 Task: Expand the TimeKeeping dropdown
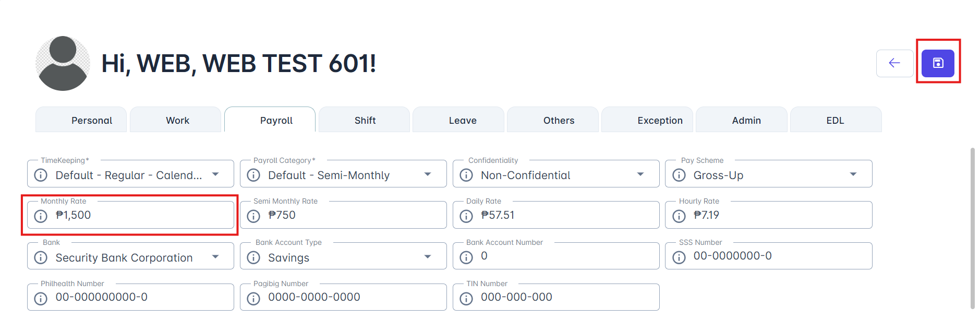coord(215,174)
